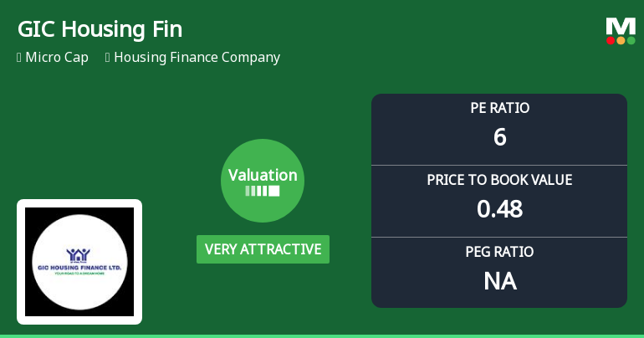Click the PE ratio value 6

click(x=499, y=137)
